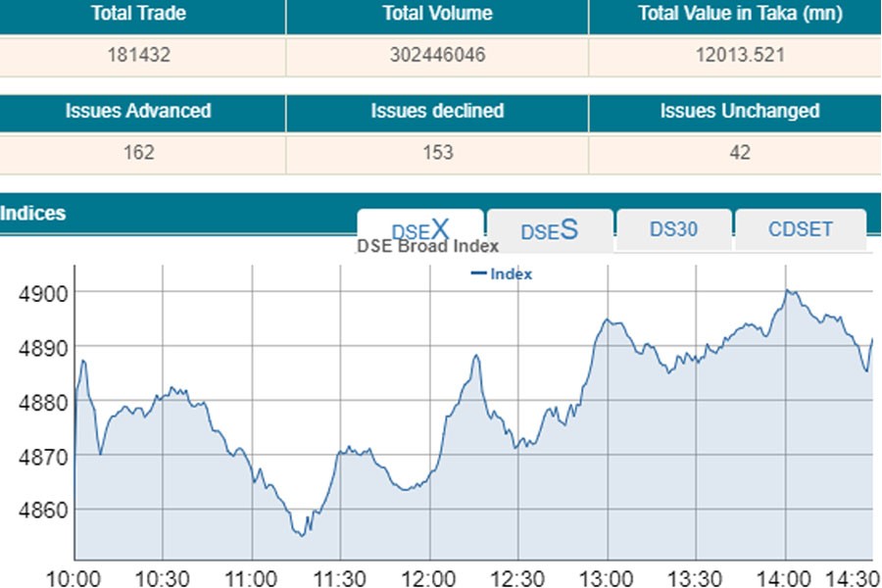
Task: Show the CDSET index tab
Action: (x=800, y=229)
